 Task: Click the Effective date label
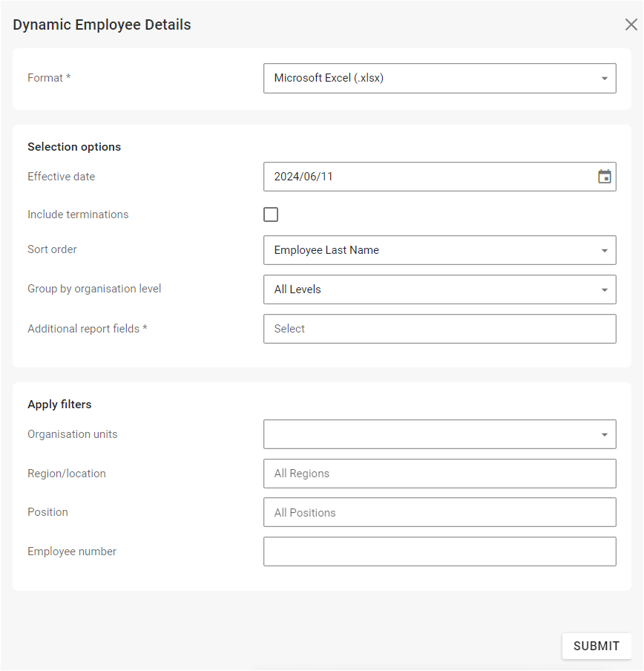point(62,177)
